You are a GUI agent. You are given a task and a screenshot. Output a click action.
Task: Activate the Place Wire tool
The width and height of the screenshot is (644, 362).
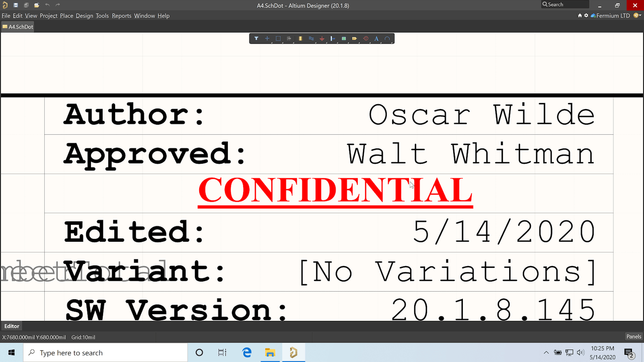pos(311,38)
